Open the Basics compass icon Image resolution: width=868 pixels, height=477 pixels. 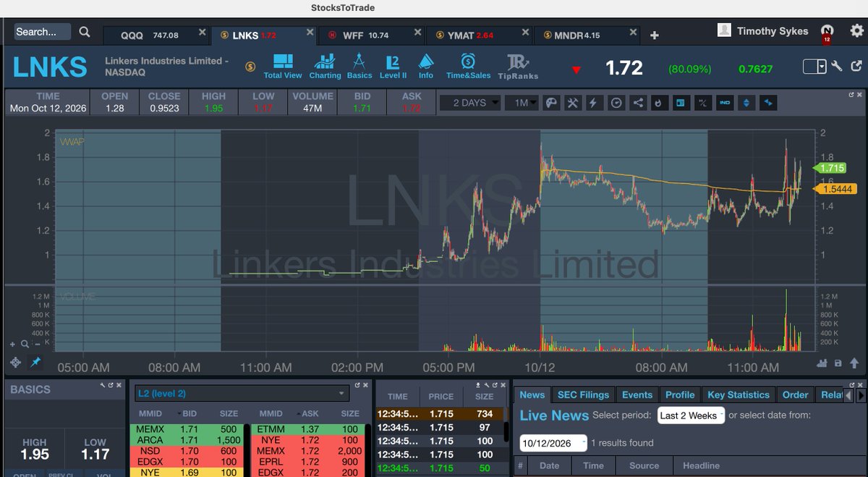359,66
